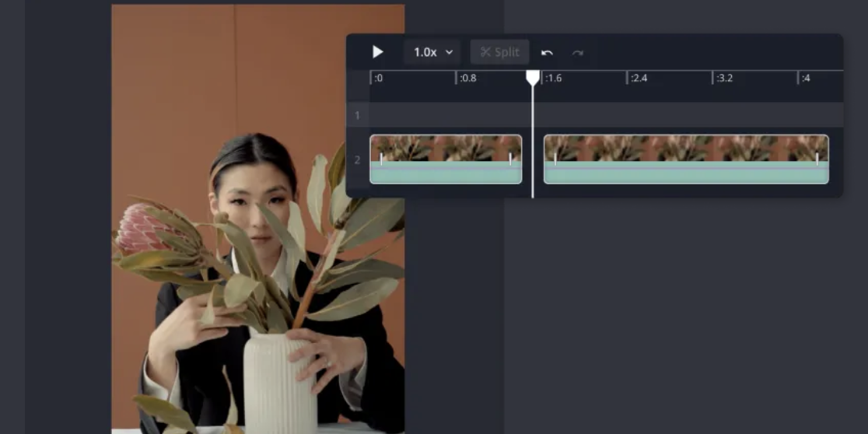This screenshot has height=434, width=868.
Task: Click the right trim handle of the second clip
Action: [x=817, y=159]
